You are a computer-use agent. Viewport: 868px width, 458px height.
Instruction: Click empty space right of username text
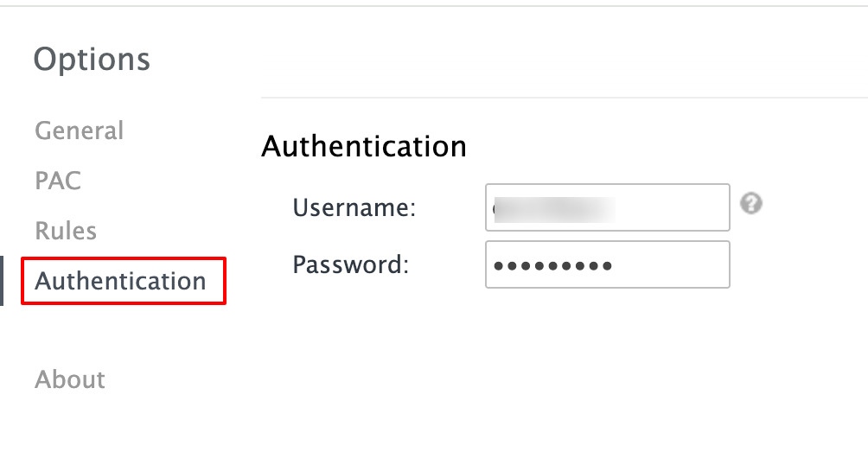[x=674, y=208]
